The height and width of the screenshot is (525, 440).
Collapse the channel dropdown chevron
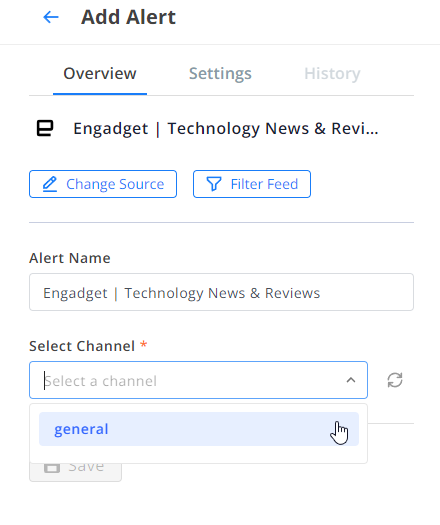(351, 380)
